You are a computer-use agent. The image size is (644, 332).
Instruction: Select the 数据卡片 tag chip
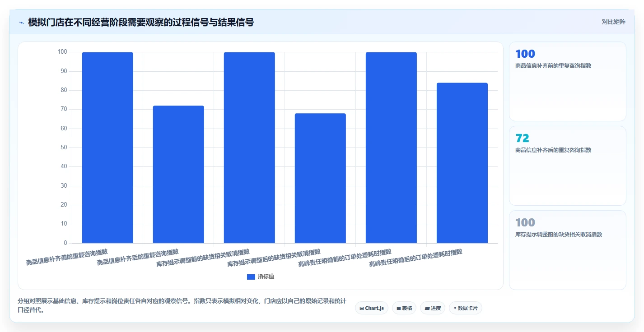[x=466, y=308]
